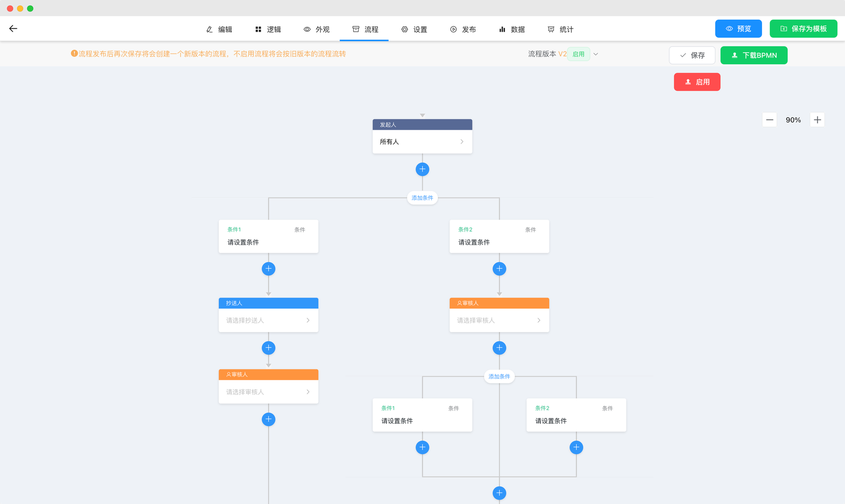Viewport: 845px width, 504px height.
Task: Switch to the 逻辑 tab
Action: [x=268, y=30]
